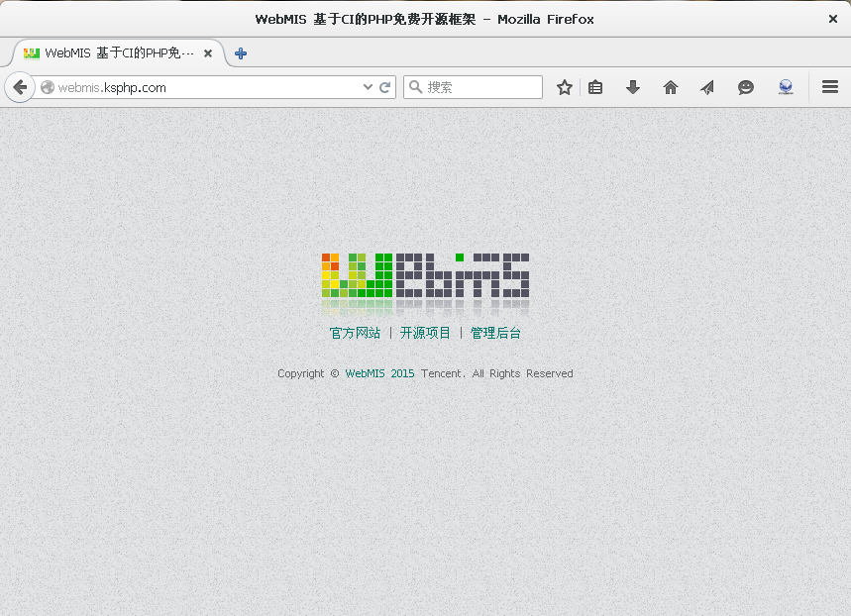Click the paper plane share icon
Image resolution: width=851 pixels, height=616 pixels.
pyautogui.click(x=707, y=87)
